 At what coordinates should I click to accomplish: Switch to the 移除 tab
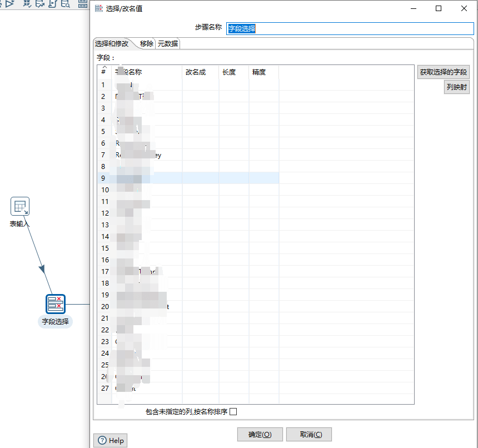pyautogui.click(x=147, y=44)
